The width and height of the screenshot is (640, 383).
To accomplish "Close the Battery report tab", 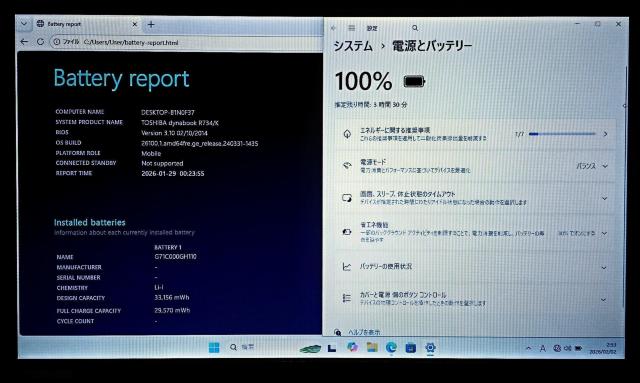I will click(134, 24).
